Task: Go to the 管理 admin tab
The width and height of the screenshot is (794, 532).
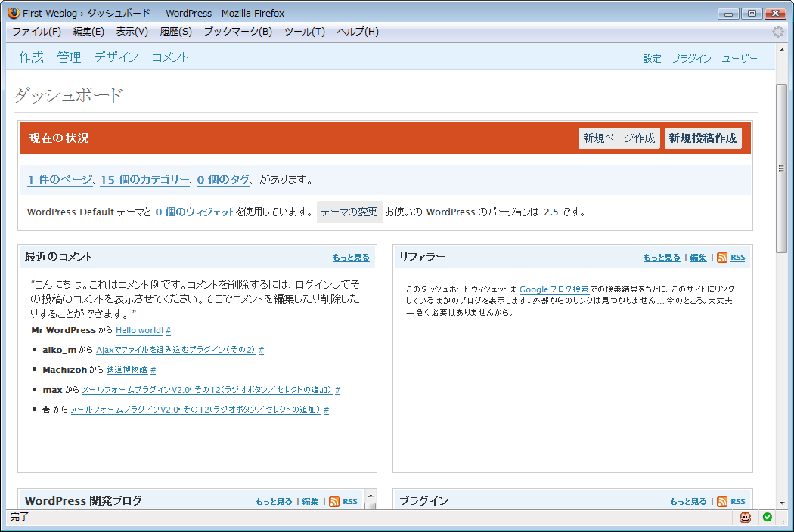Action: [x=69, y=57]
